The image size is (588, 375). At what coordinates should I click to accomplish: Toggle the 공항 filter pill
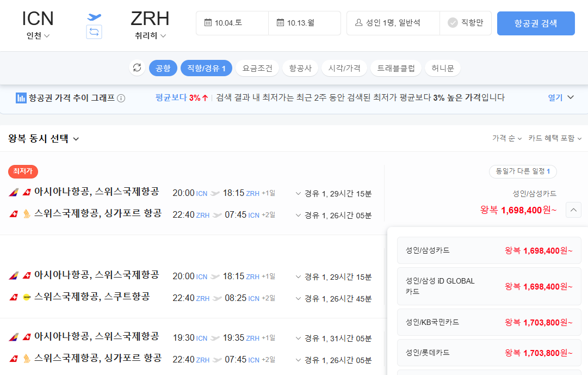(163, 69)
